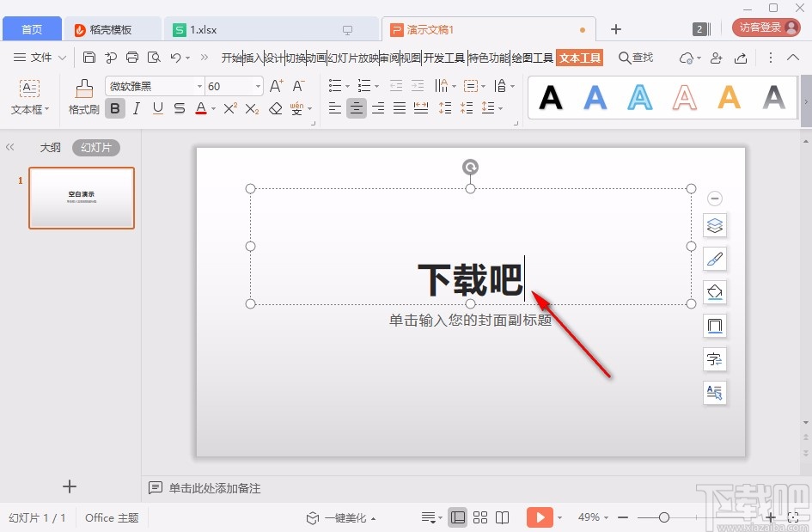Open the object layers panel icon
Image resolution: width=812 pixels, height=532 pixels.
[715, 225]
